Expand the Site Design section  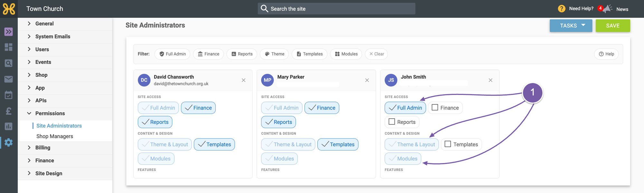65,173
